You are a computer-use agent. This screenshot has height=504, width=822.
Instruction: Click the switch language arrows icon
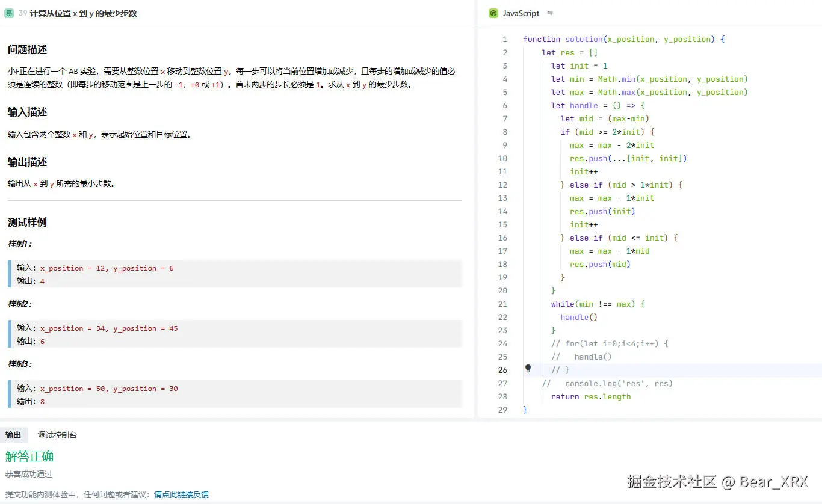coord(549,13)
